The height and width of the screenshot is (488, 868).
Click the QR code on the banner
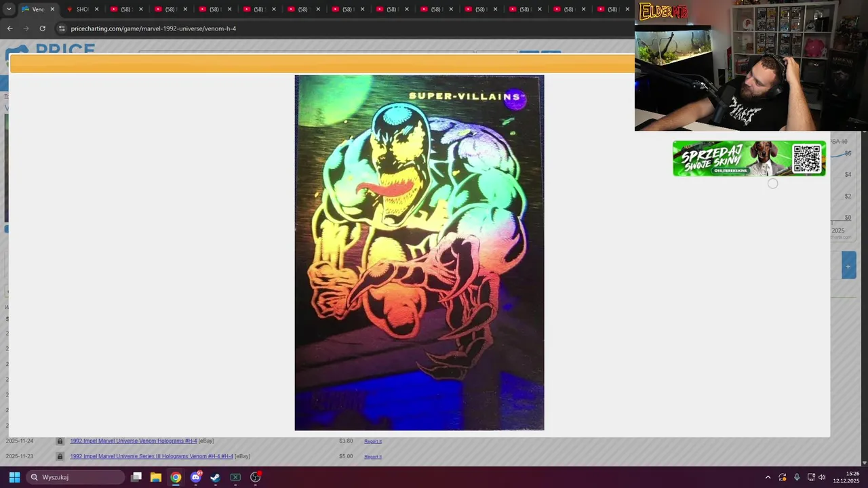(806, 159)
